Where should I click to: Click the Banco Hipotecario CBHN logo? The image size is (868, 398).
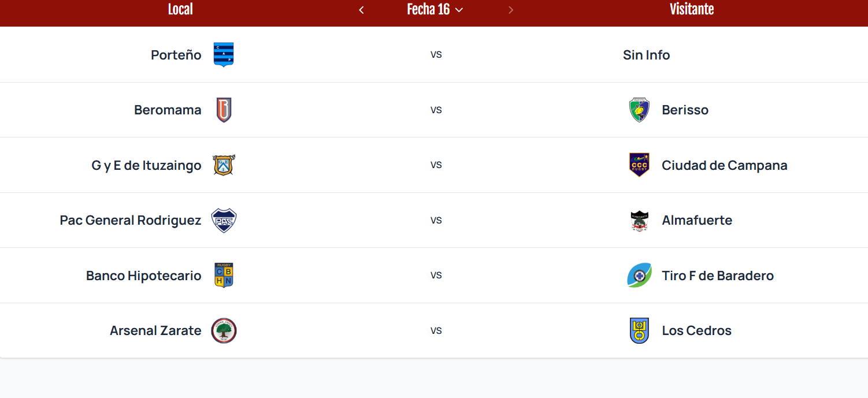pyautogui.click(x=224, y=275)
